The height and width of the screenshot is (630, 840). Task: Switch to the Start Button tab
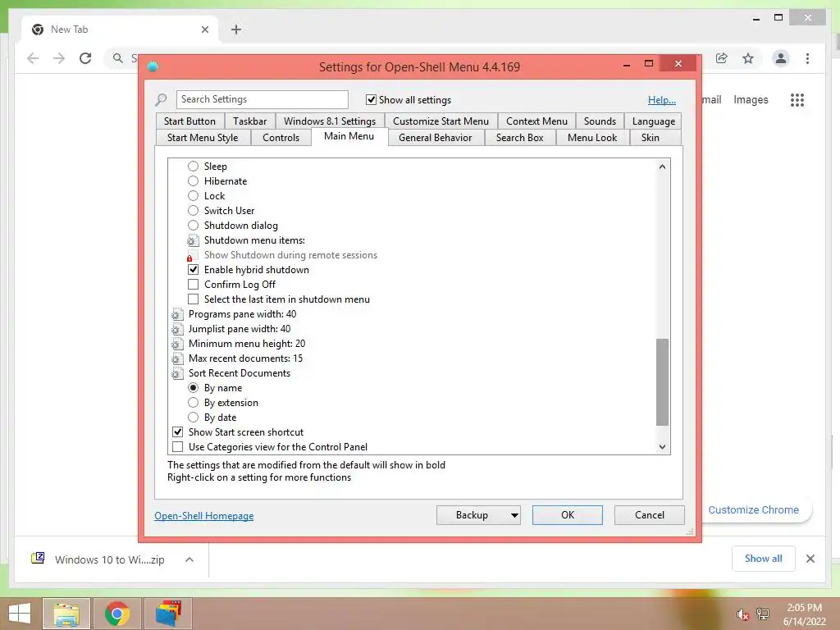click(x=189, y=121)
